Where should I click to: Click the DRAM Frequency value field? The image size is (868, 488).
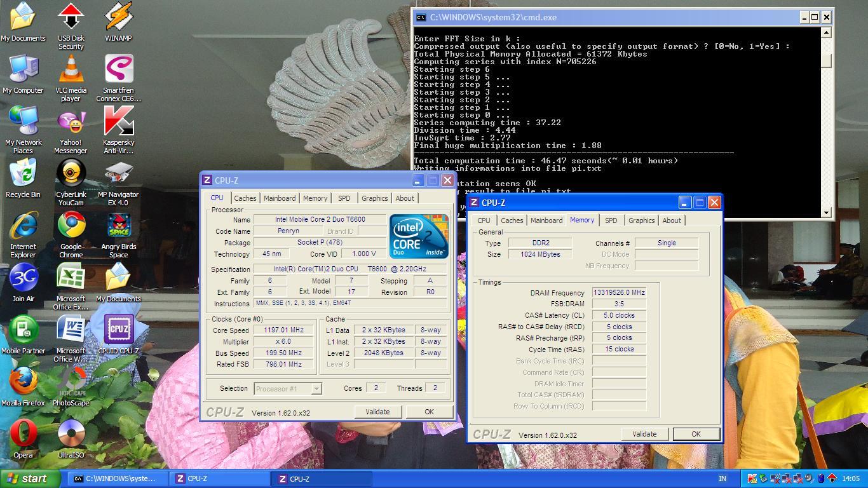click(x=619, y=292)
